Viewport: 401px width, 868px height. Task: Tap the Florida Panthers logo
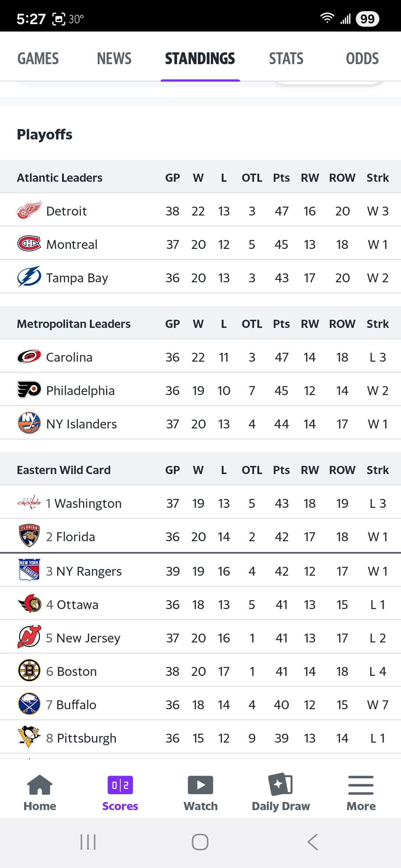[x=29, y=536]
